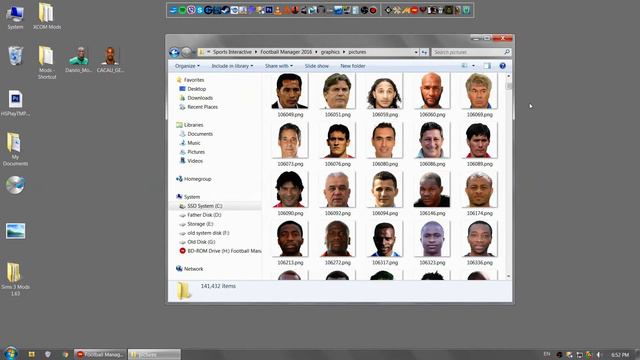640x360 pixels.
Task: Toggle the preview pane icon
Action: click(x=487, y=66)
